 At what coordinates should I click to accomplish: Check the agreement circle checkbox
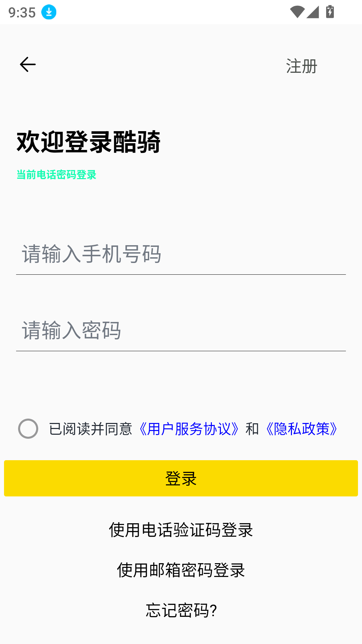28,429
